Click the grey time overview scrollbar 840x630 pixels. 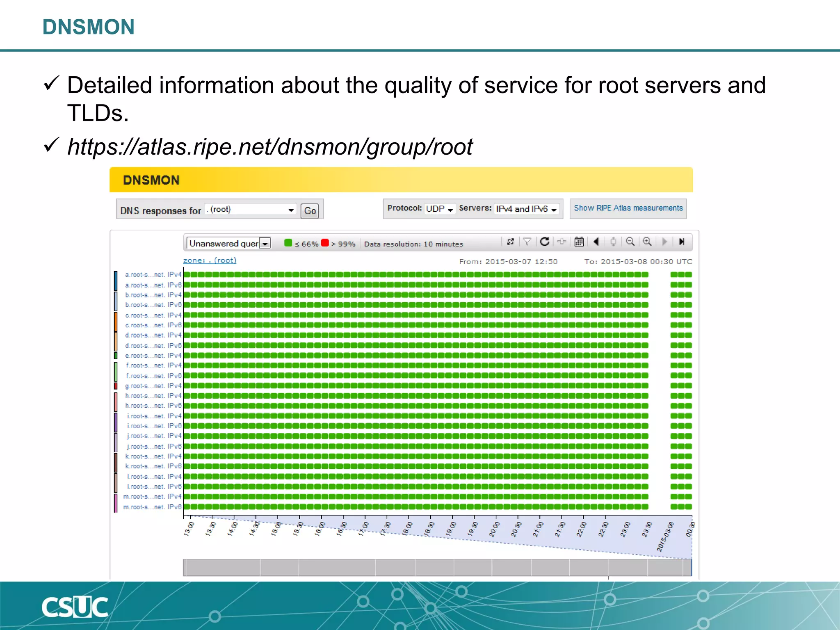437,568
